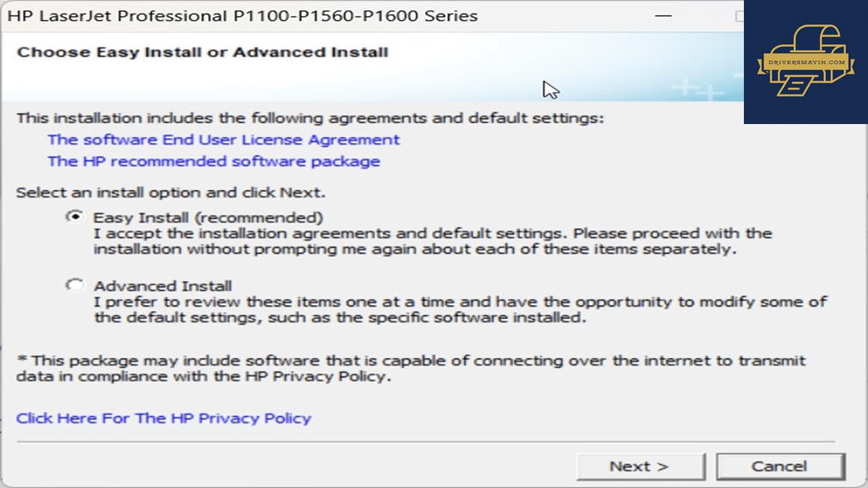This screenshot has height=488, width=868.
Task: Click the maximize box in title bar
Action: click(x=740, y=16)
